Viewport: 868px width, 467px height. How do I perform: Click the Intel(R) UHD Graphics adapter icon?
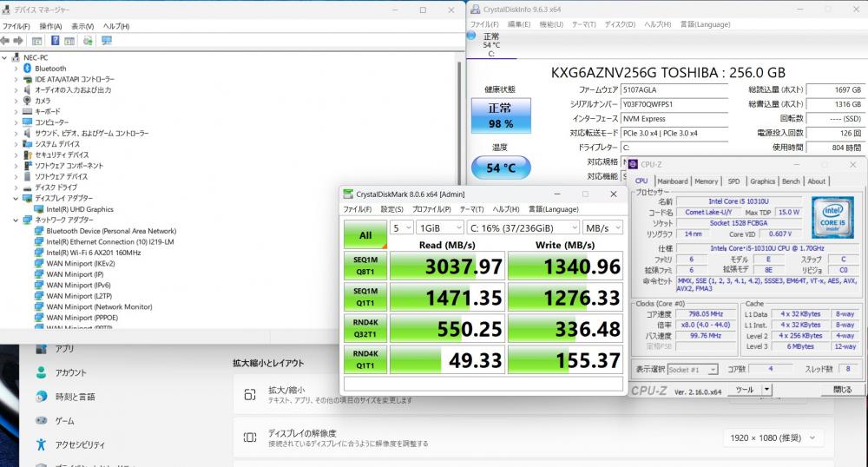coord(39,209)
